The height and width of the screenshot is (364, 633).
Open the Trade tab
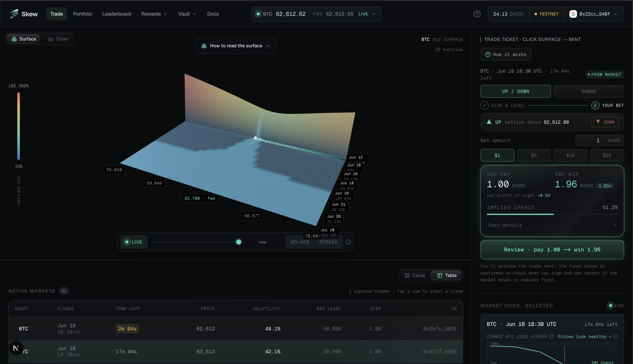coord(57,14)
